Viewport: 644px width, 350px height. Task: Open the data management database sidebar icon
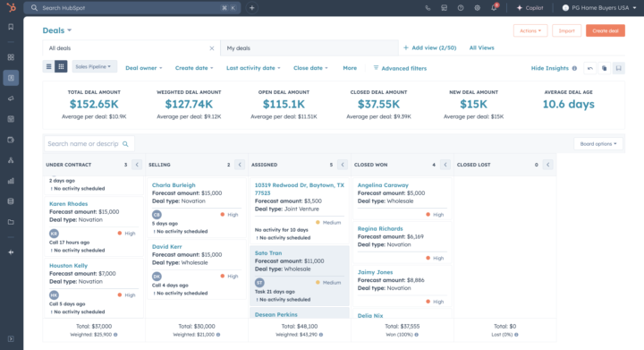coord(11,201)
